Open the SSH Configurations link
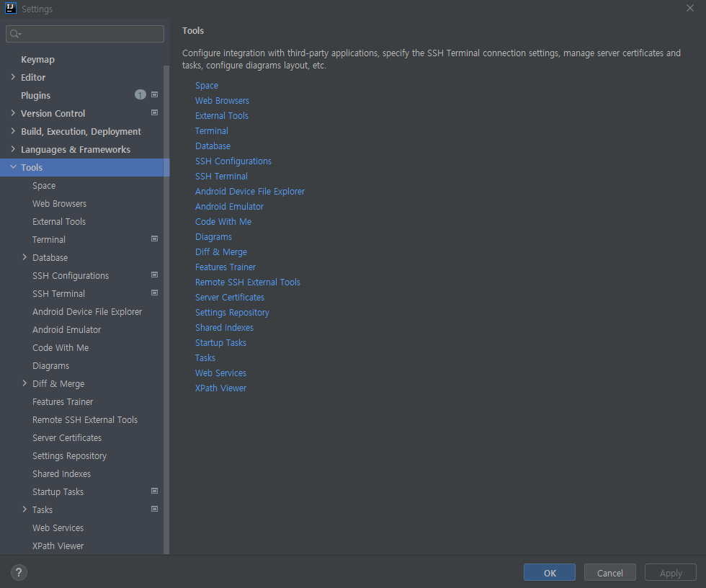This screenshot has width=706, height=588. pos(233,161)
